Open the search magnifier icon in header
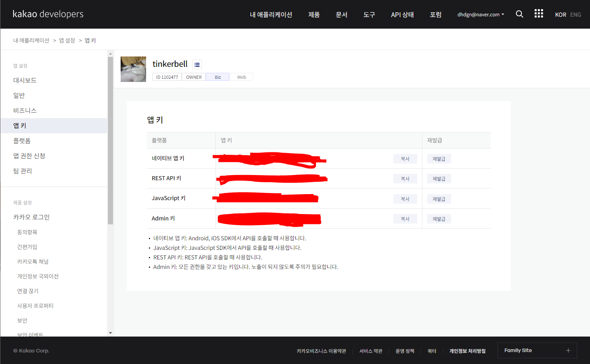The image size is (590, 364). coord(520,14)
